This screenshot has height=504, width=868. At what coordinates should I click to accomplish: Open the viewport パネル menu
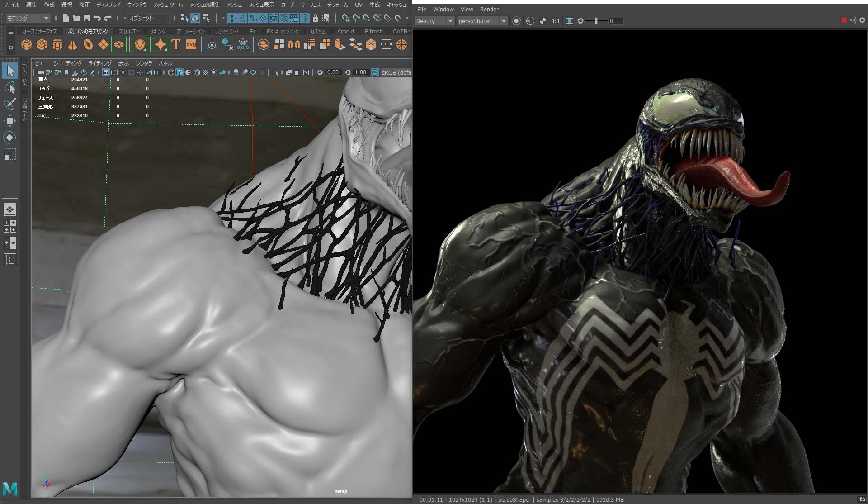165,63
